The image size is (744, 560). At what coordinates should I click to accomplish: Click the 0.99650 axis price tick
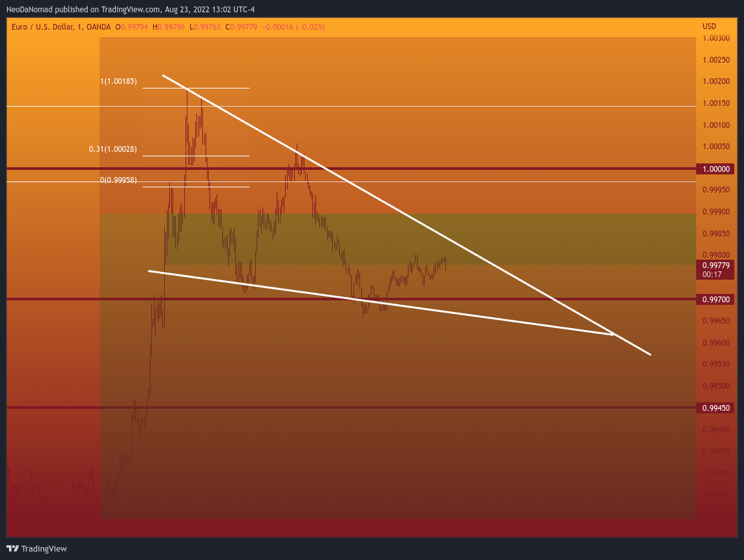[x=716, y=320]
